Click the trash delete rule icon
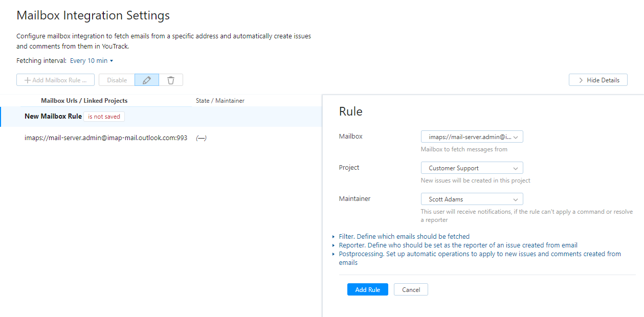644x317 pixels. [171, 80]
